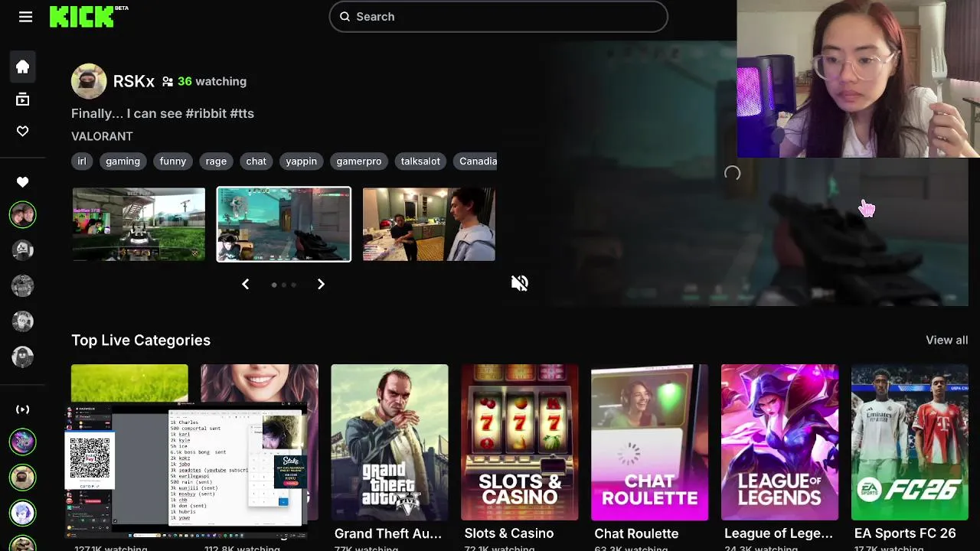Open the Slots & Casino category card

520,442
